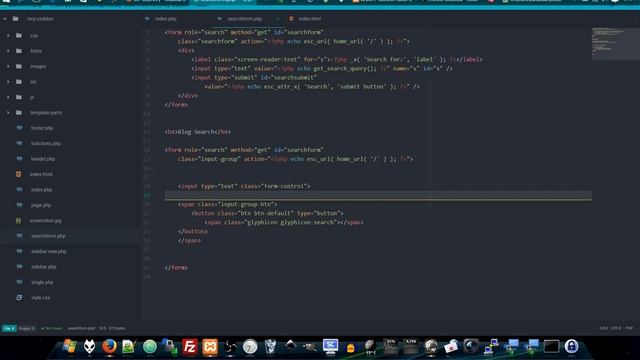Open sidebar-new.php in the tree
Viewport: 640px width, 360px height.
click(x=48, y=251)
